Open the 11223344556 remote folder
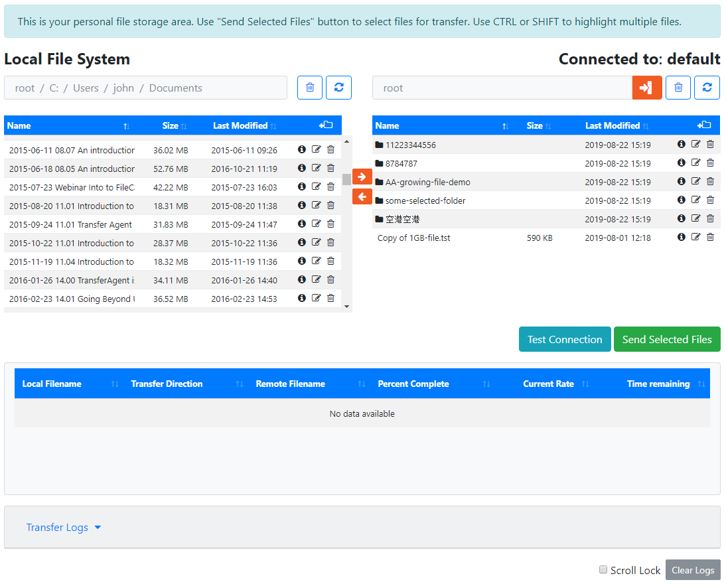 [x=410, y=145]
